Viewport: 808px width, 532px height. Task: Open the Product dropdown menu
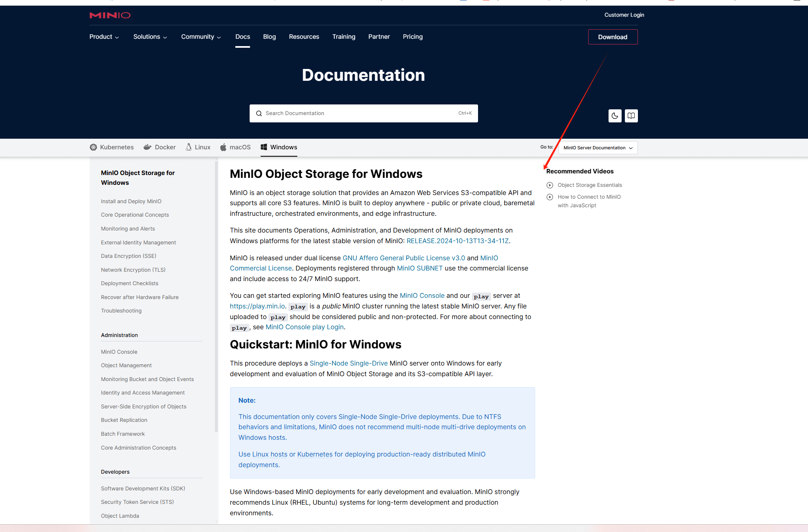point(104,37)
